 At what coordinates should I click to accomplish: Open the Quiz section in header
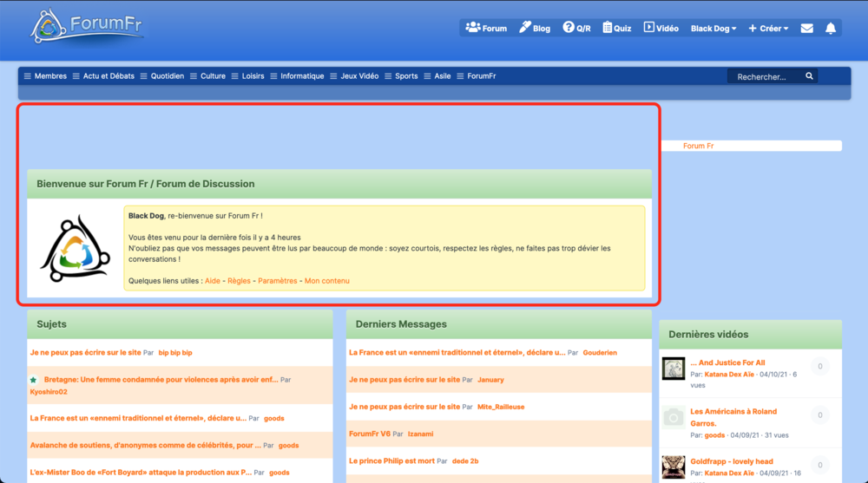click(617, 29)
